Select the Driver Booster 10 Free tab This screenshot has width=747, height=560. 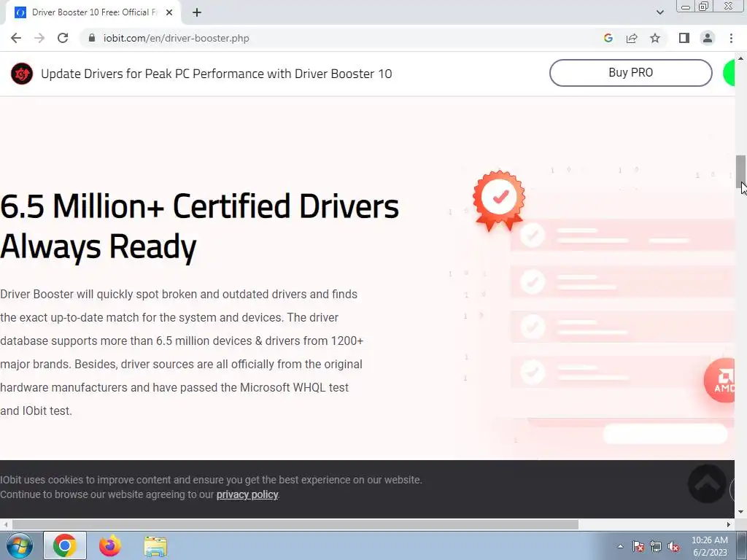pos(93,12)
